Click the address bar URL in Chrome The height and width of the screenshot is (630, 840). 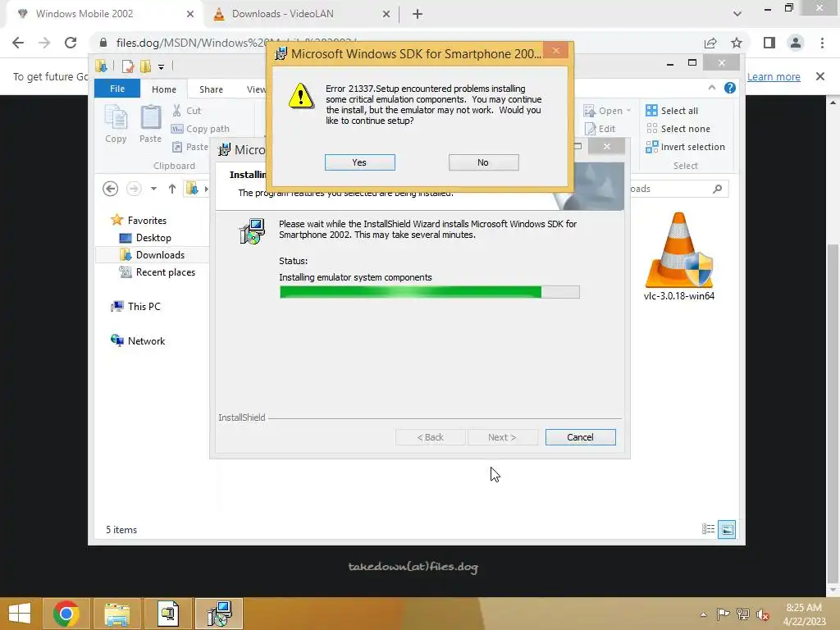(235, 43)
